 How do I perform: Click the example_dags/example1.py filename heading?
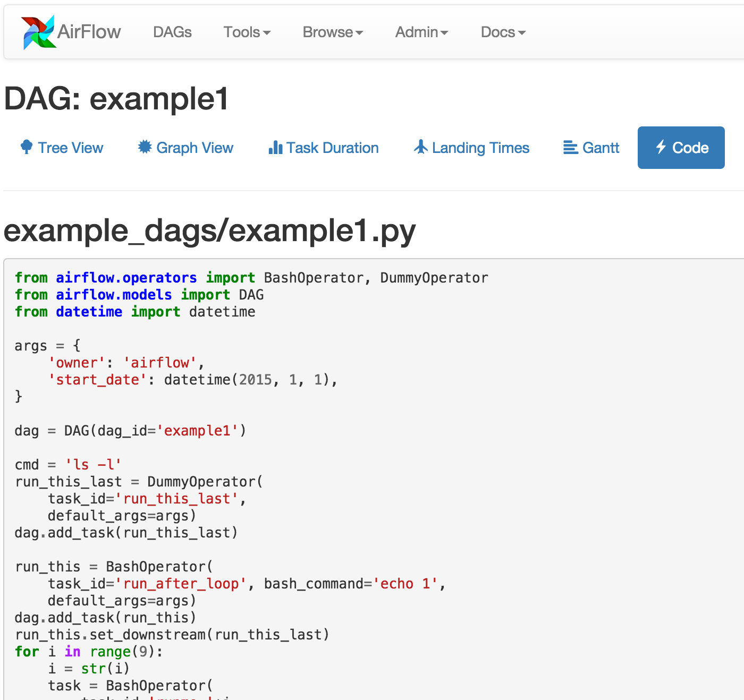[210, 230]
